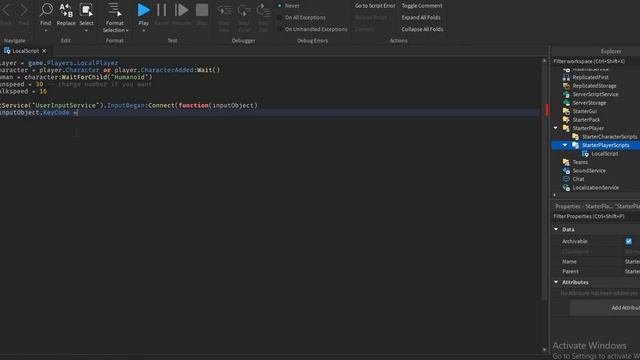Click the Filter workspace search field
The width and height of the screenshot is (640, 360).
pos(596,61)
